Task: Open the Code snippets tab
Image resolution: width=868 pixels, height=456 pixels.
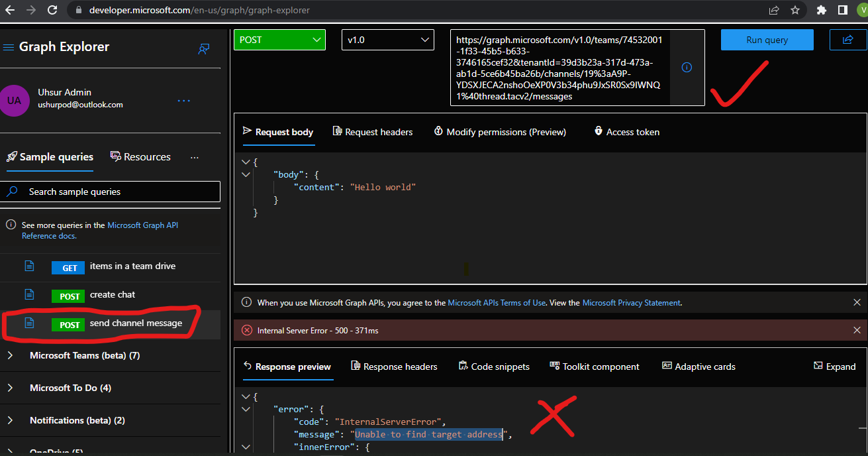Action: [x=494, y=367]
